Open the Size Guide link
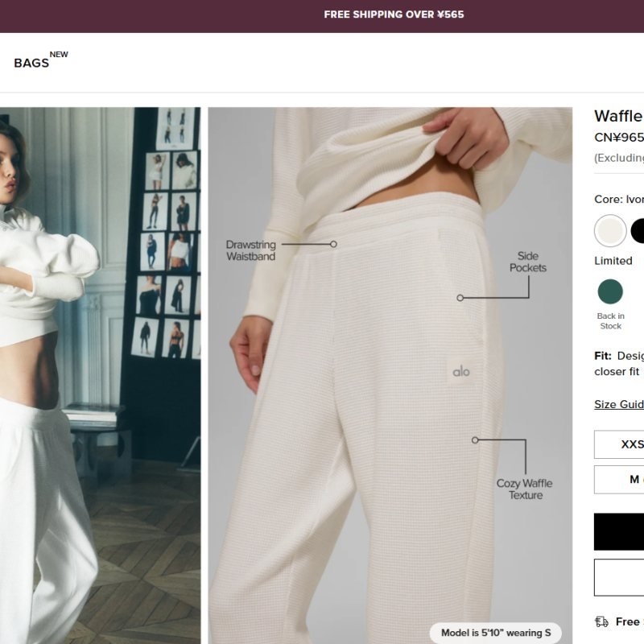Image resolution: width=644 pixels, height=644 pixels. point(619,404)
